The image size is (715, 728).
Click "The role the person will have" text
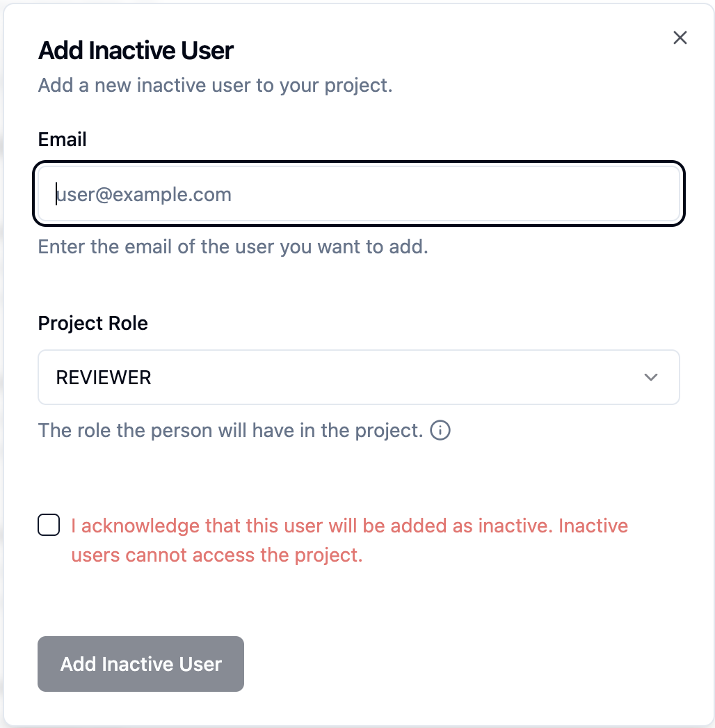pos(230,431)
